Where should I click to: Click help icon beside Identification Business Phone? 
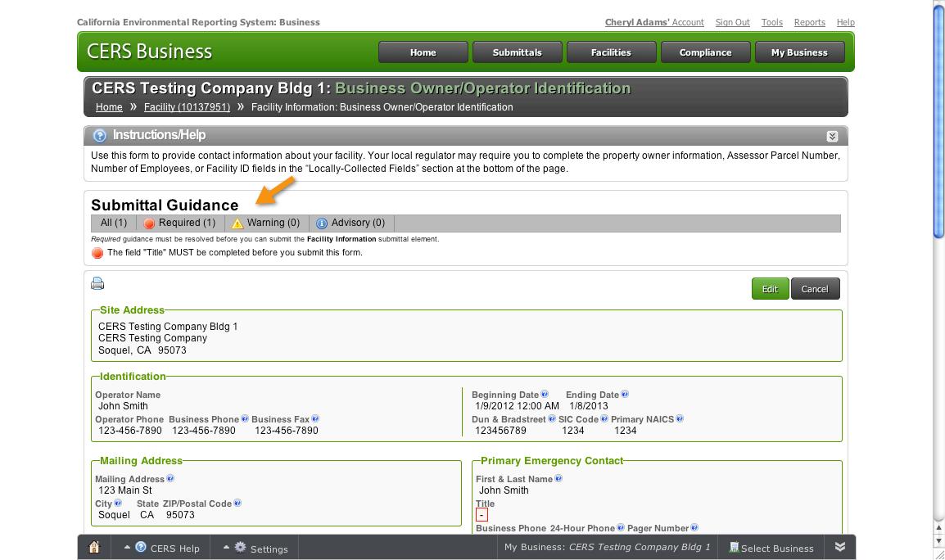coord(245,418)
